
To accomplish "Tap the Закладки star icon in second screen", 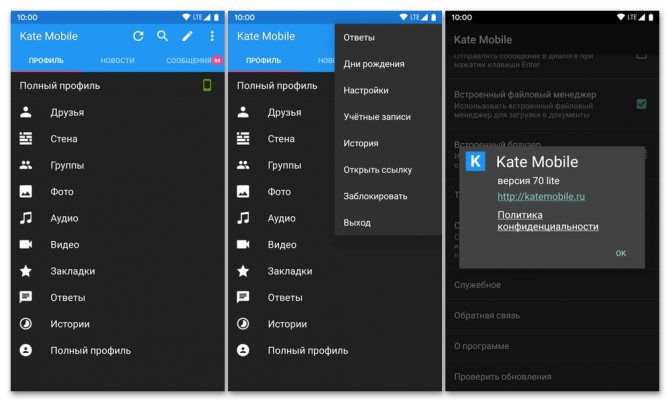I will (243, 271).
